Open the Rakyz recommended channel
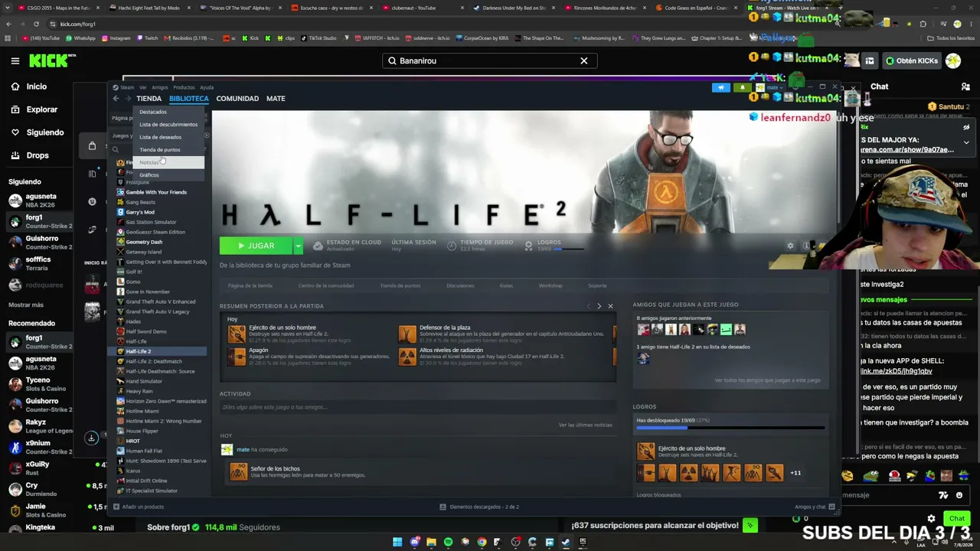Viewport: 980px width, 551px height. point(38,426)
